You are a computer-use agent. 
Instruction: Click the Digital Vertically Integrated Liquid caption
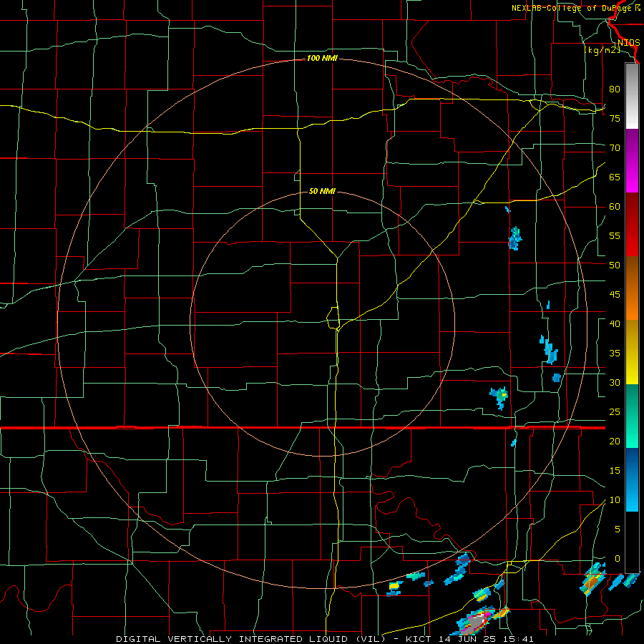(x=250, y=639)
